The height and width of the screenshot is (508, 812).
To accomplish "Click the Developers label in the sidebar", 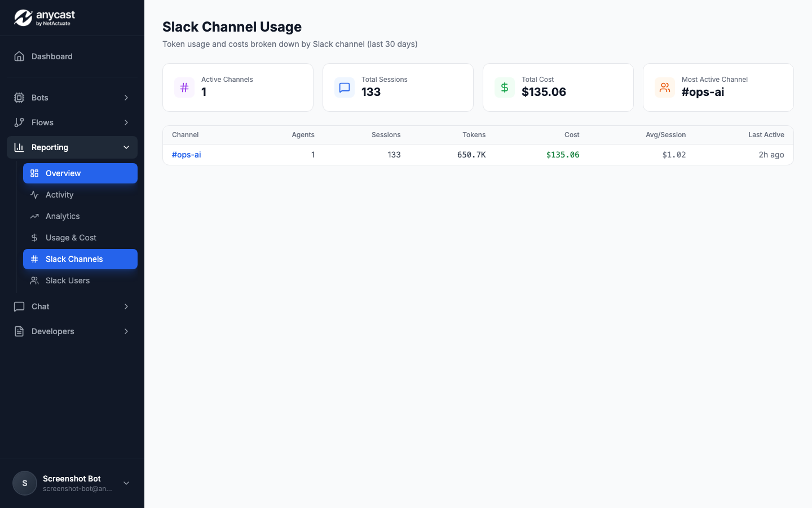I will pyautogui.click(x=53, y=331).
